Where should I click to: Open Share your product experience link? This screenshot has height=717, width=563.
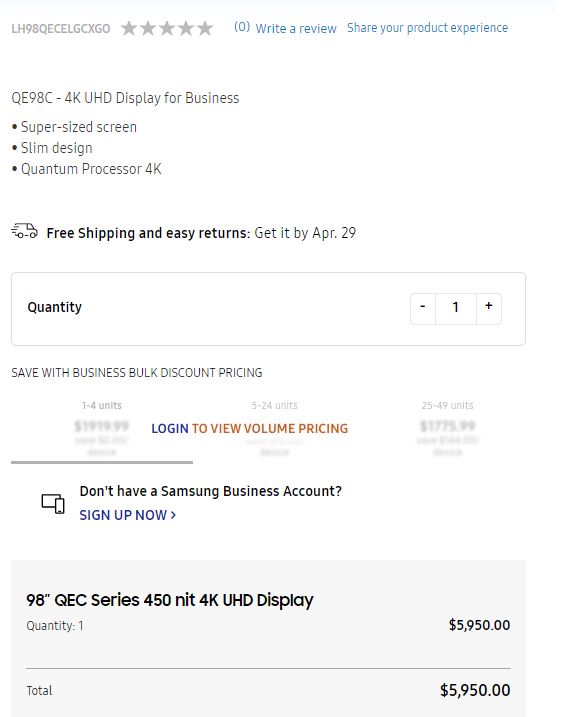click(x=428, y=27)
